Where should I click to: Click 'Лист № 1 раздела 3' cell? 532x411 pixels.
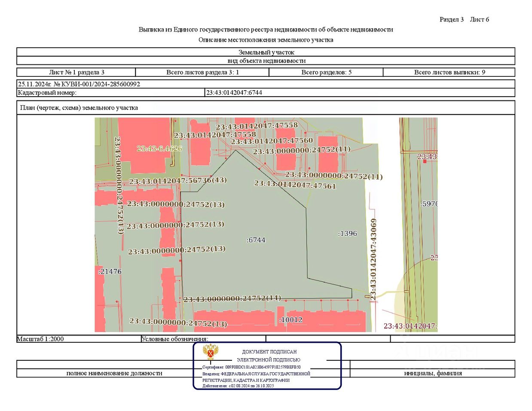(76, 72)
